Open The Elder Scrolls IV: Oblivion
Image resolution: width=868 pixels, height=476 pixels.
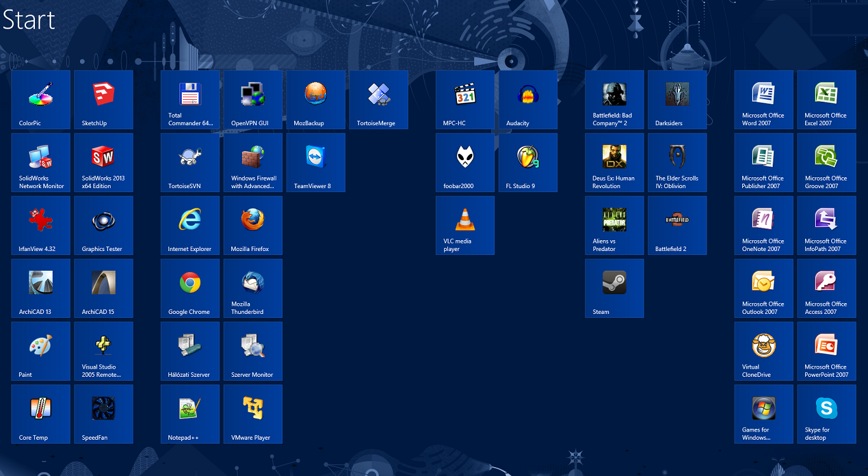coord(677,163)
